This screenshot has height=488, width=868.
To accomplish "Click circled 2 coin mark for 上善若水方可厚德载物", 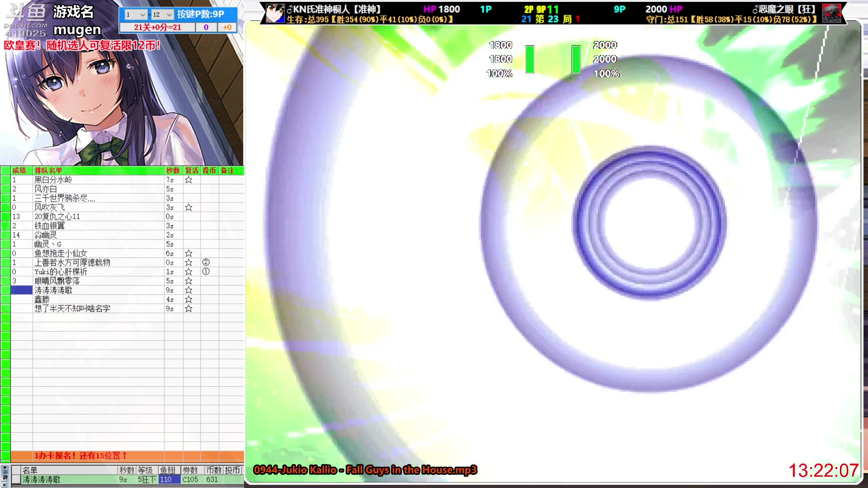I will point(206,263).
